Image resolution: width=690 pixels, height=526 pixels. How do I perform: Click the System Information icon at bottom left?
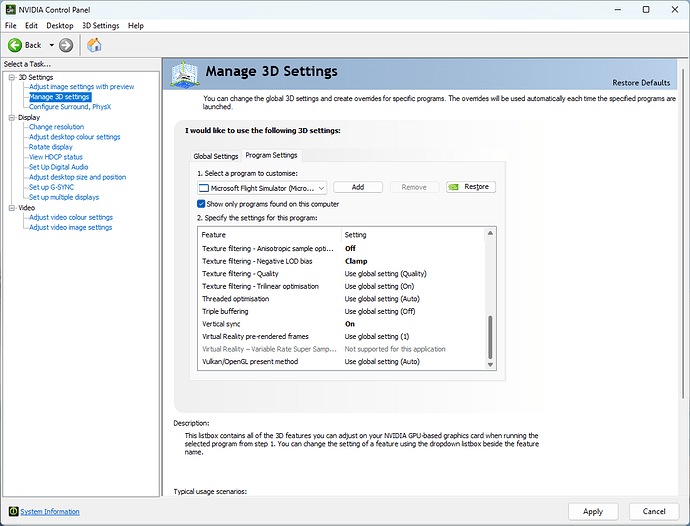11,511
